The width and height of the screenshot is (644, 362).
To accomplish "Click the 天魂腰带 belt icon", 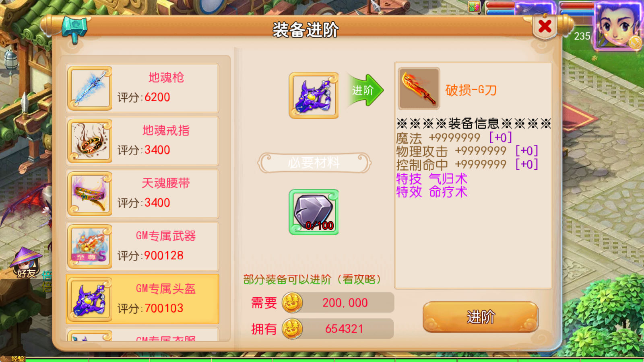I will [x=90, y=194].
